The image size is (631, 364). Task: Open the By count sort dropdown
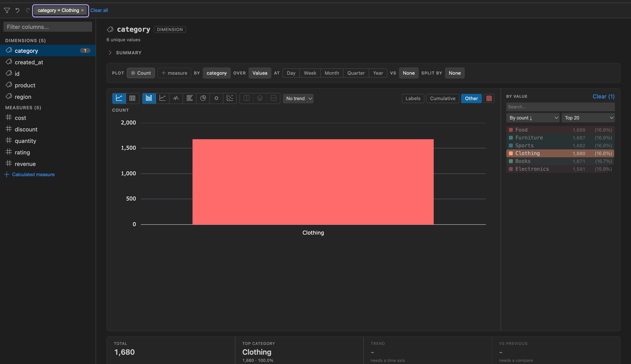[x=533, y=118]
